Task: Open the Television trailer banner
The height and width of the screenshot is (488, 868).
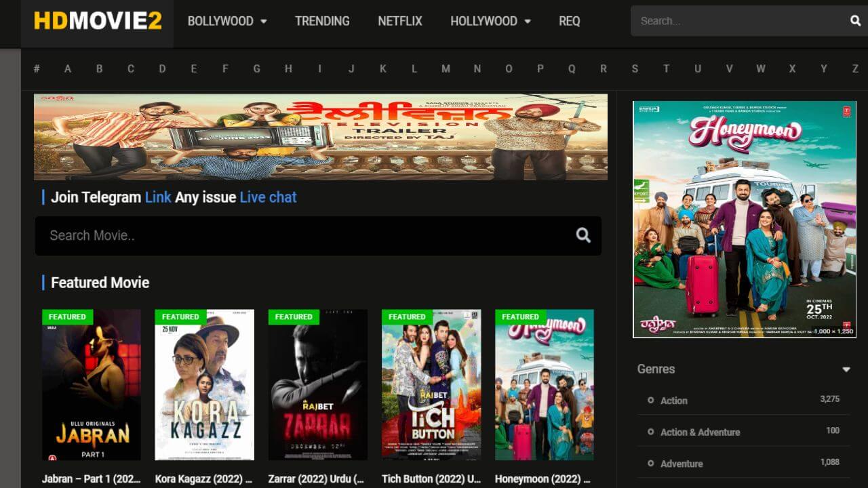Action: click(321, 137)
